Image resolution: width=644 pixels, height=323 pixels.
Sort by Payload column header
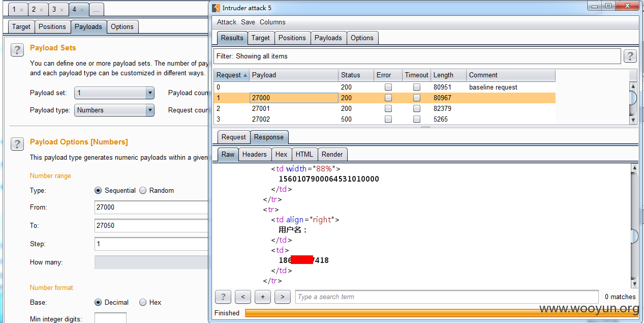pyautogui.click(x=294, y=75)
